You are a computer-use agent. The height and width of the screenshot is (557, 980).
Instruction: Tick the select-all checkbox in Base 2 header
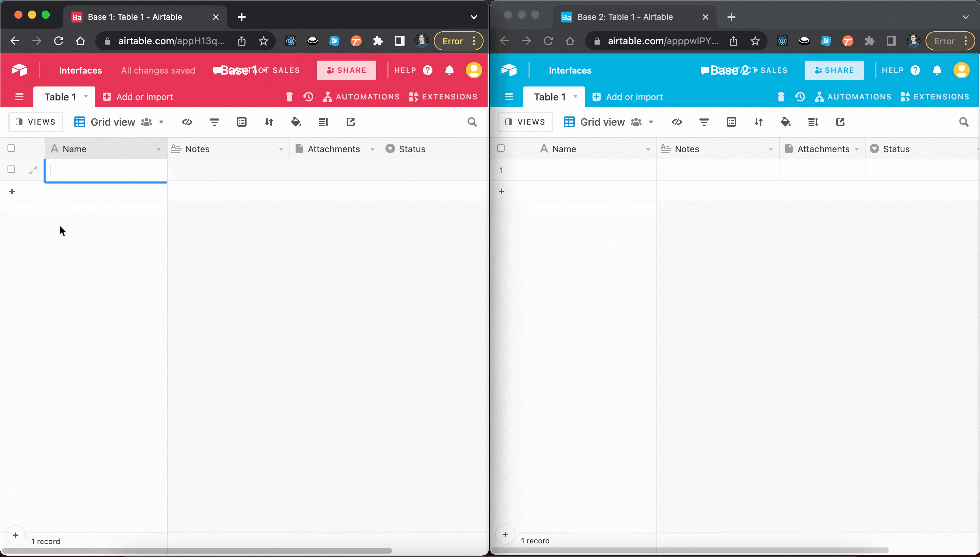[x=501, y=148]
